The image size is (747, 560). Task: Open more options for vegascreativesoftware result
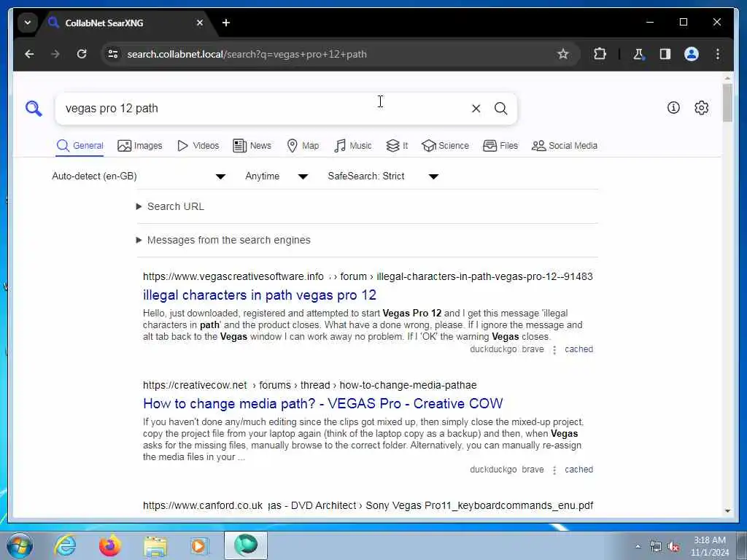pos(554,350)
